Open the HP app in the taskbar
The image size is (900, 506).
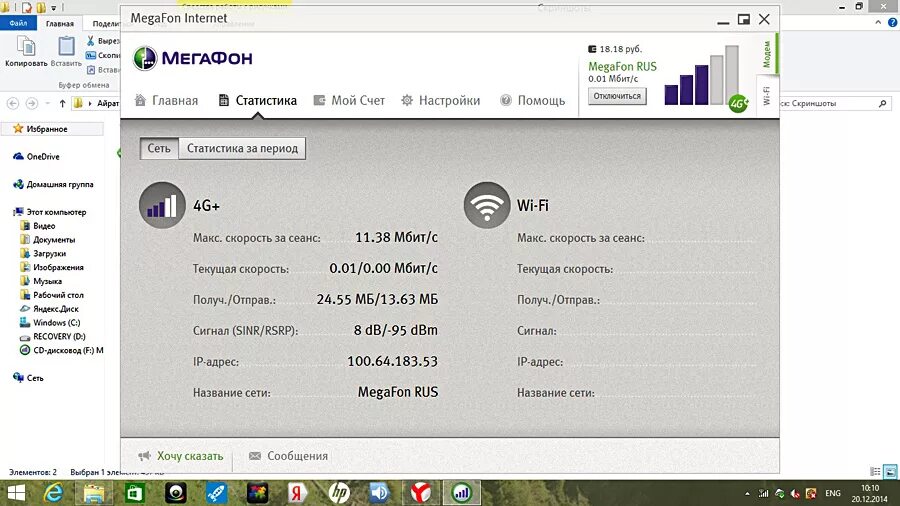tap(339, 493)
